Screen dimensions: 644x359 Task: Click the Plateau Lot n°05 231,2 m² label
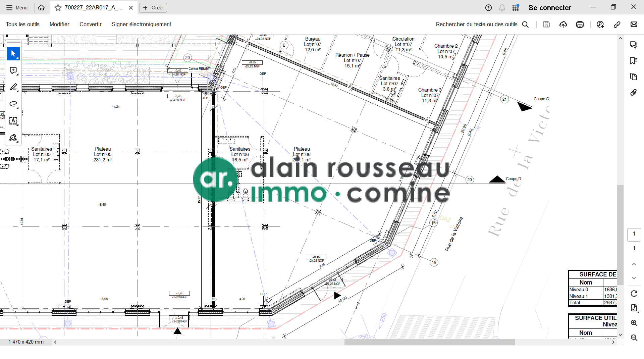103,154
